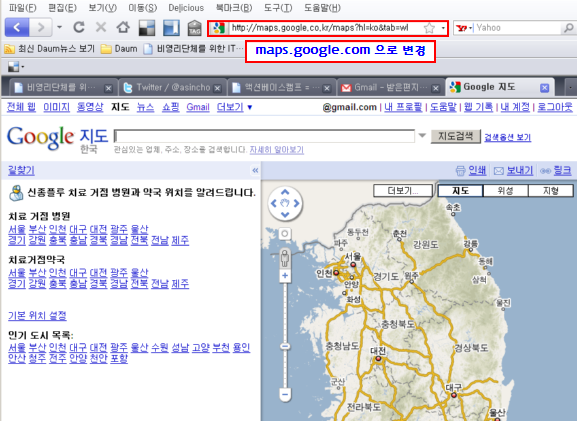Open the 최신 Daum뉴스 보기 feed bookmark
577x421 pixels.
tap(50, 49)
